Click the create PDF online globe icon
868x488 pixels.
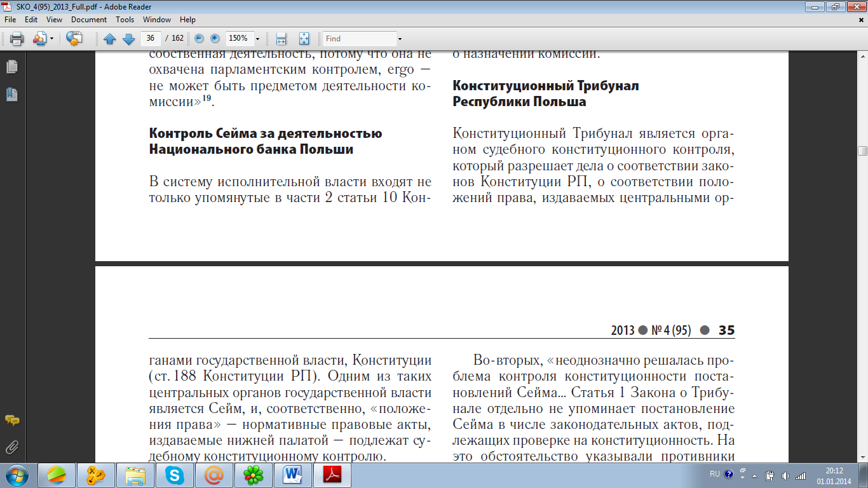[x=74, y=39]
